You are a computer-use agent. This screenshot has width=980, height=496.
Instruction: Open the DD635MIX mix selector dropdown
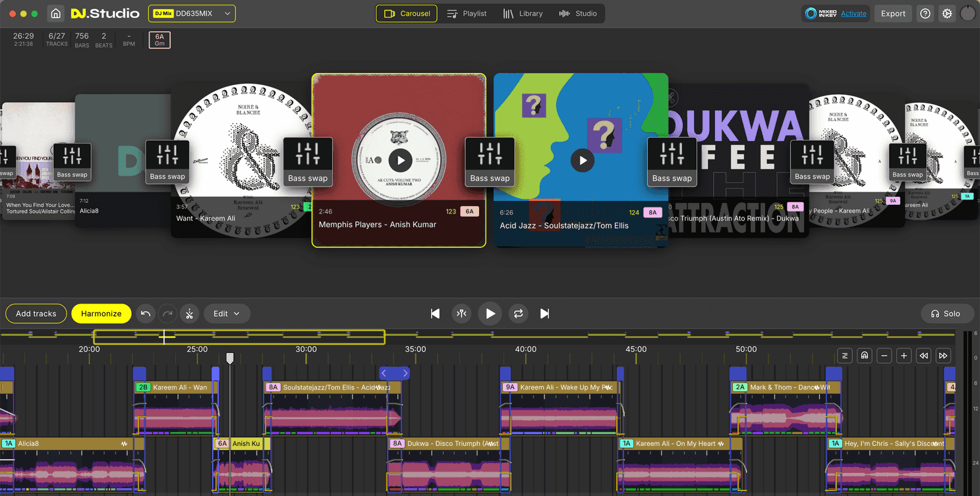click(x=193, y=13)
